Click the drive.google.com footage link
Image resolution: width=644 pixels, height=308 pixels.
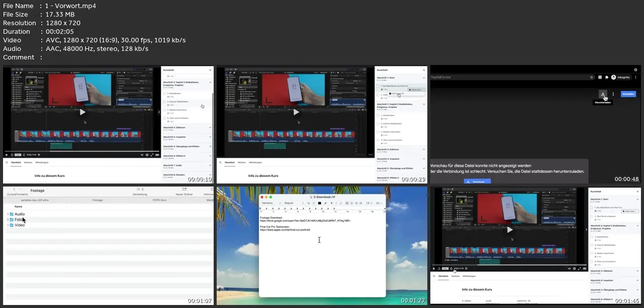[305, 221]
